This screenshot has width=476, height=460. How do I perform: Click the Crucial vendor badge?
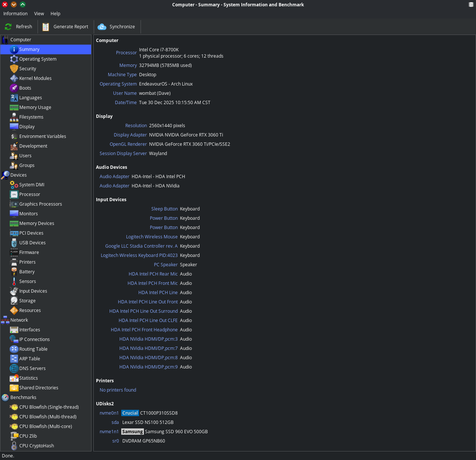click(x=130, y=413)
